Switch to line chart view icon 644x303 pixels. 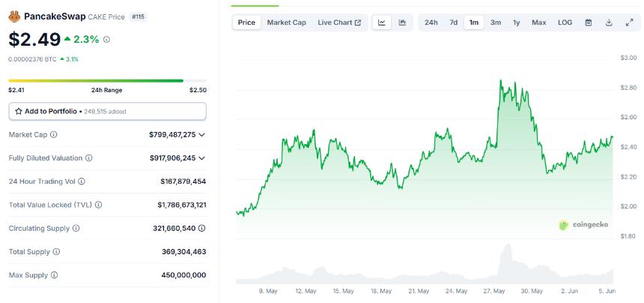382,22
